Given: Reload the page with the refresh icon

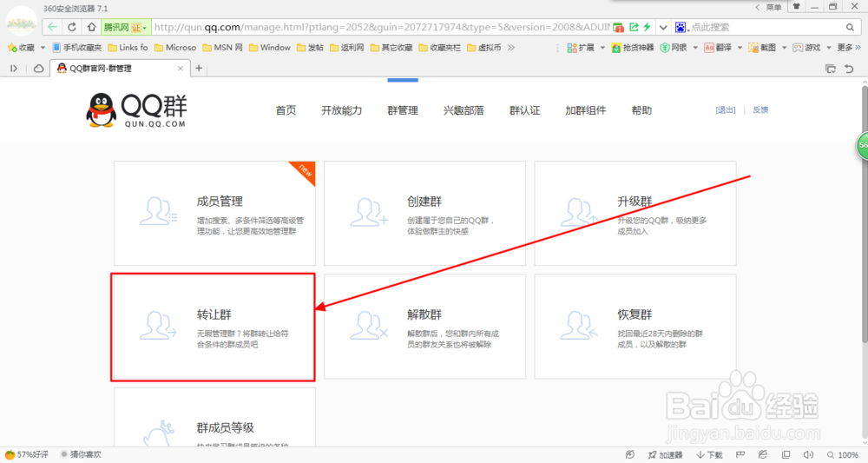Looking at the screenshot, I should pos(72,27).
